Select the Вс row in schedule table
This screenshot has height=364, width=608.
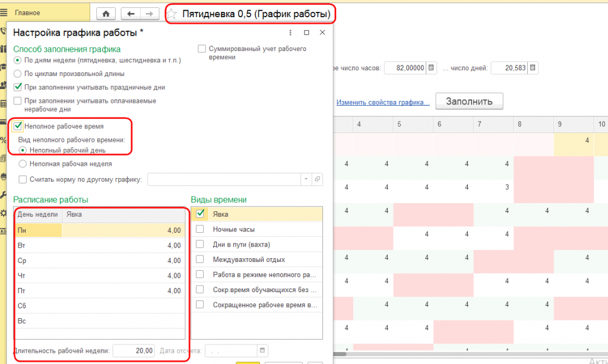(99, 321)
